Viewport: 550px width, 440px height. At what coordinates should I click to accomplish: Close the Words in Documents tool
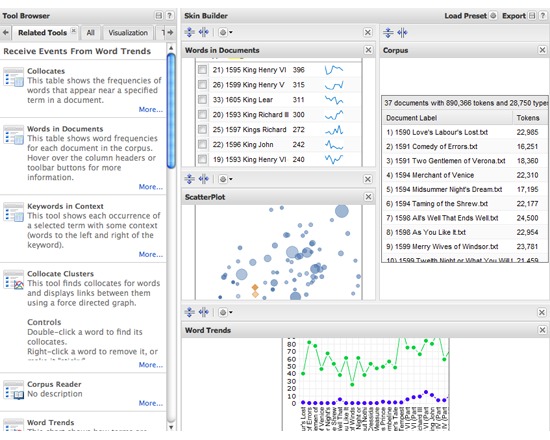point(368,50)
